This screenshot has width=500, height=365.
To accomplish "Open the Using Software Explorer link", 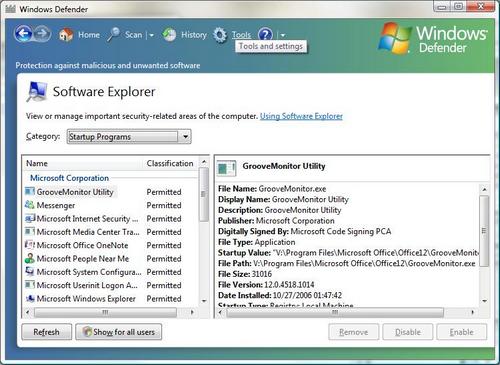I will tap(301, 116).
